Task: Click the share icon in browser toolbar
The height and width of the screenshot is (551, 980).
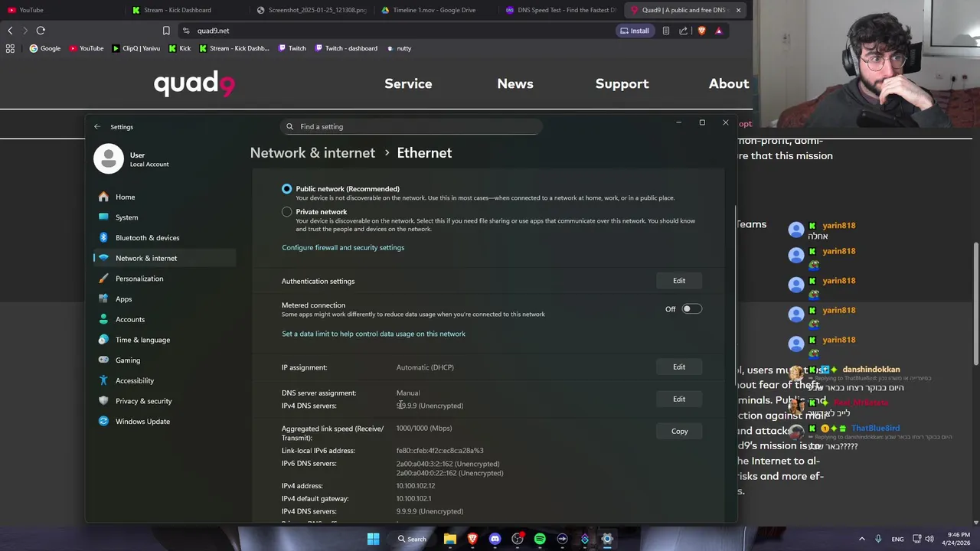Action: pyautogui.click(x=684, y=31)
